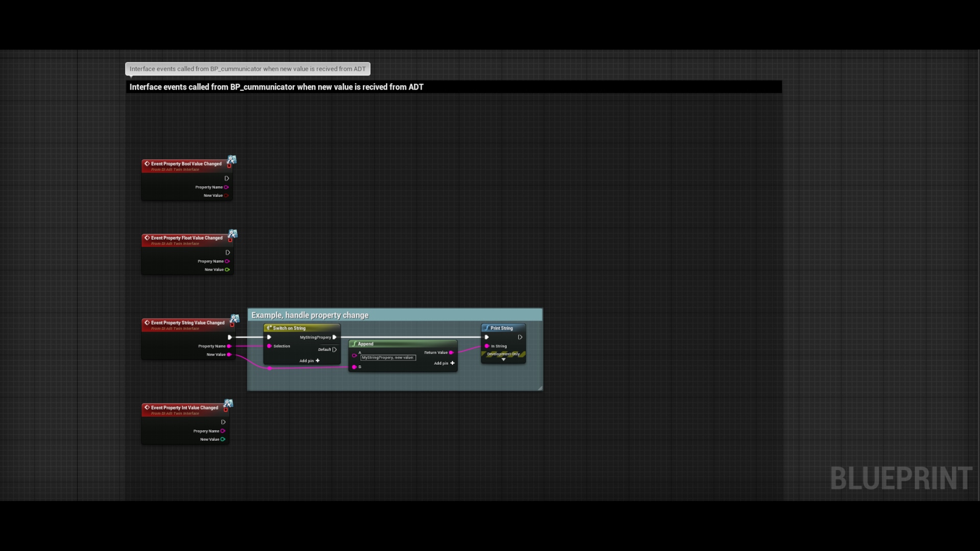Click the A input field on Append node
The height and width of the screenshot is (551, 980).
388,358
